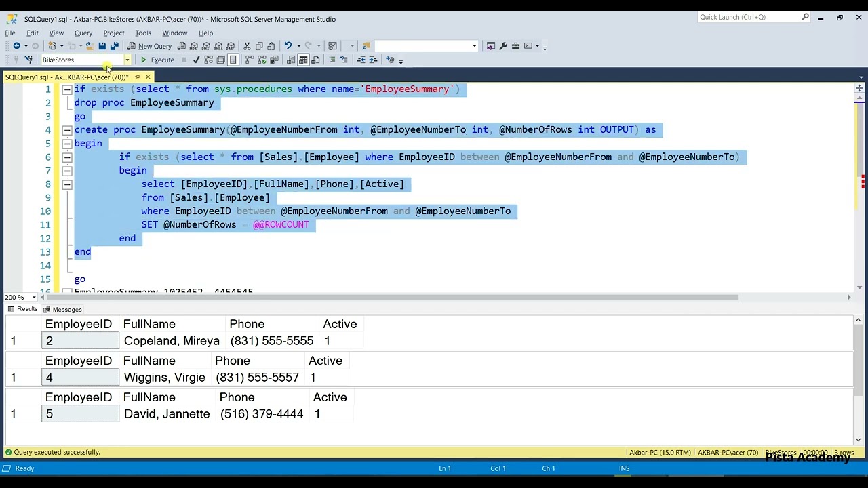Paste with the clipboard icon

click(271, 46)
